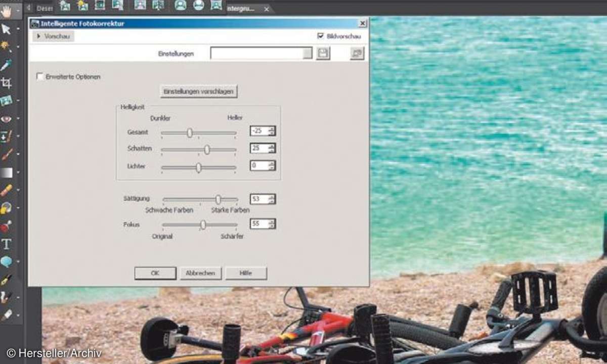Open the Paint Brush tool flyout arrow
The image size is (607, 364).
(x=19, y=155)
